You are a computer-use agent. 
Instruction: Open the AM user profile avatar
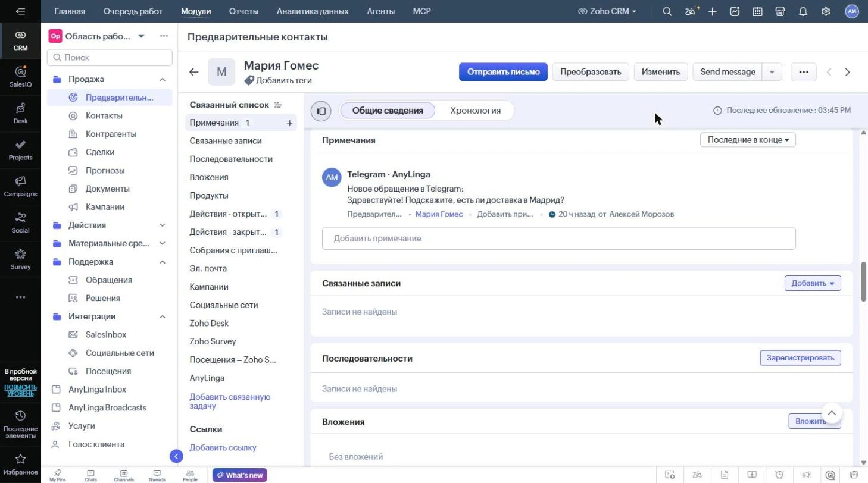point(852,11)
